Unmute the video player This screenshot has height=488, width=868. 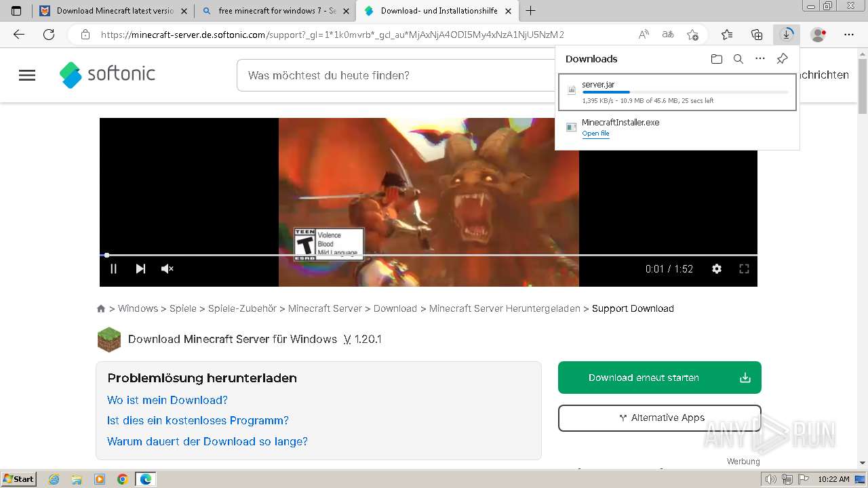[167, 268]
